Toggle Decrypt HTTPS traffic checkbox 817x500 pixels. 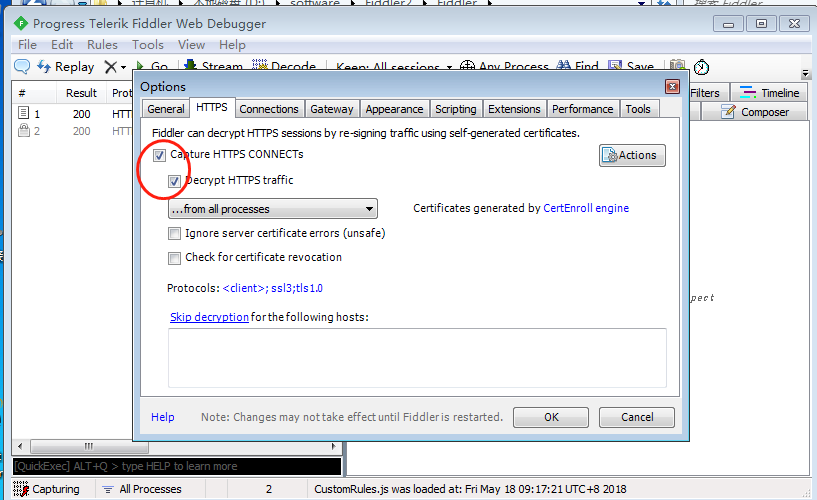(174, 181)
